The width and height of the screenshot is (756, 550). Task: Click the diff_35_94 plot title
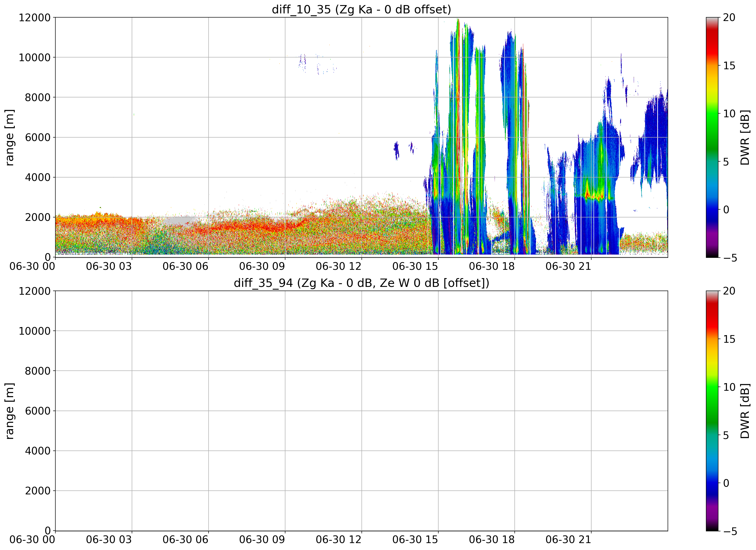(361, 283)
